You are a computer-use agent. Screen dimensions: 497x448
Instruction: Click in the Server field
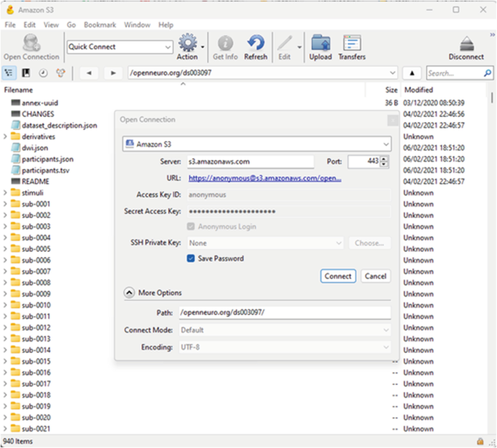point(250,161)
